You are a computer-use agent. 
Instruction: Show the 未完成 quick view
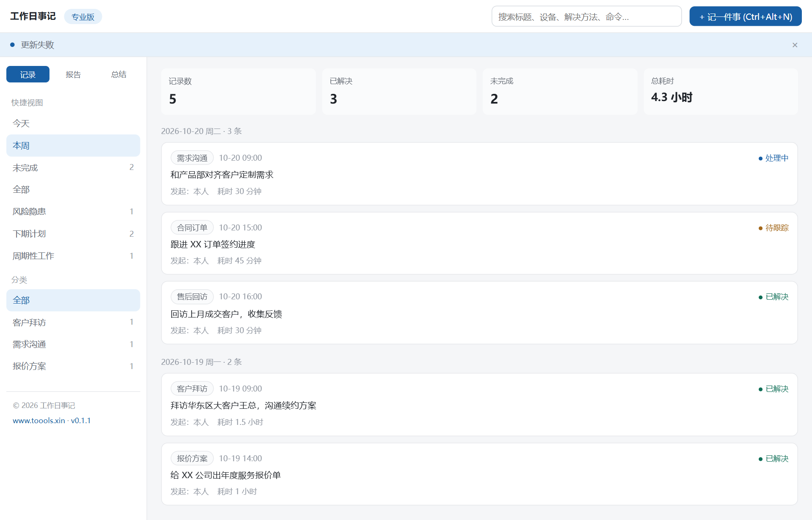point(73,167)
